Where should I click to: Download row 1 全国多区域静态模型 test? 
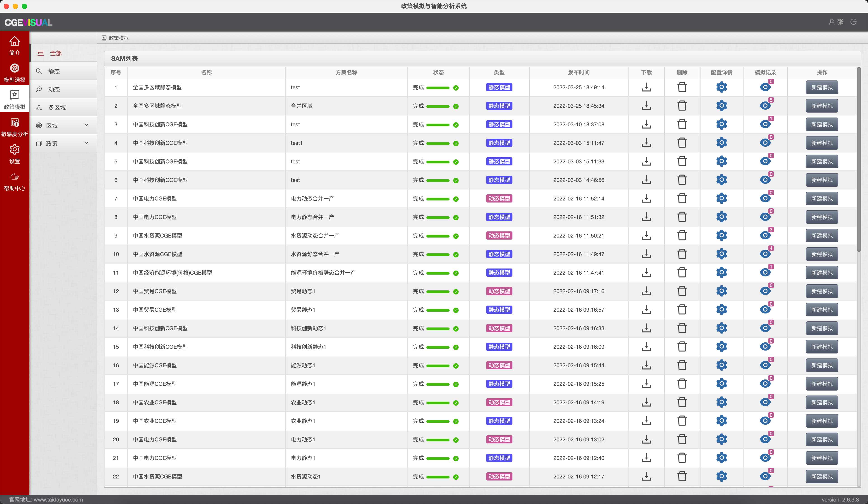point(646,87)
